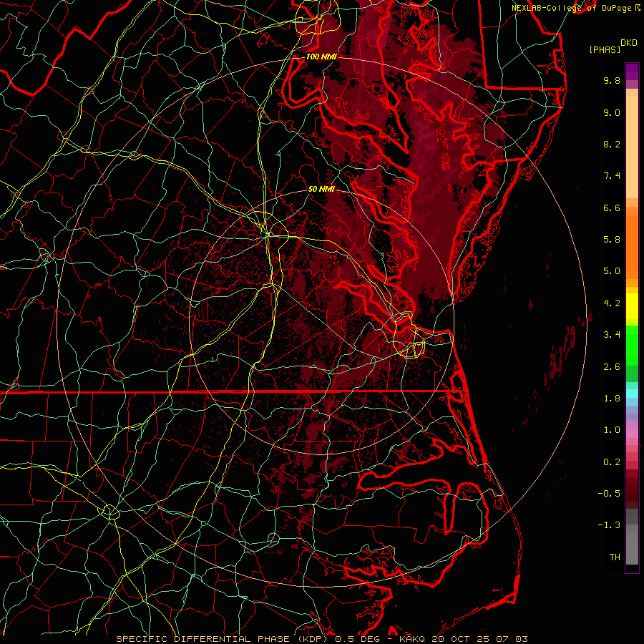Pick the purple top band on color scale
The width and height of the screenshot is (644, 644).
(632, 72)
